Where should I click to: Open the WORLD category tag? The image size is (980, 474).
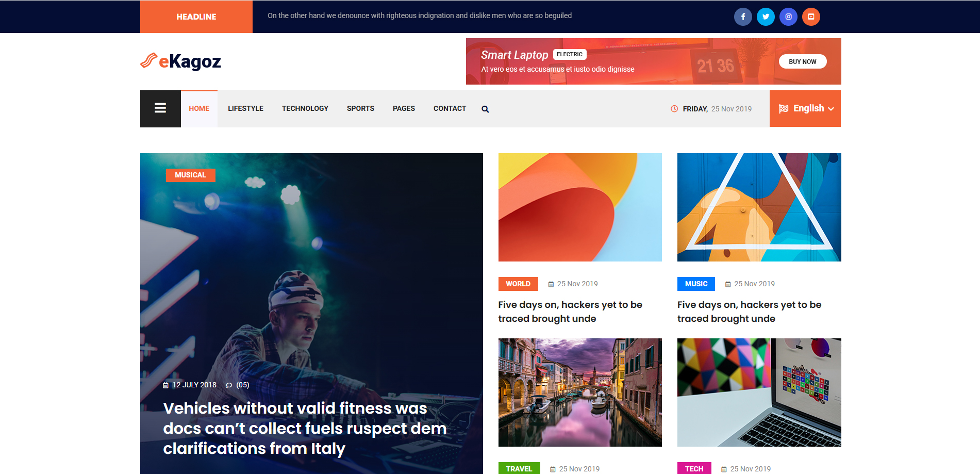pos(518,284)
